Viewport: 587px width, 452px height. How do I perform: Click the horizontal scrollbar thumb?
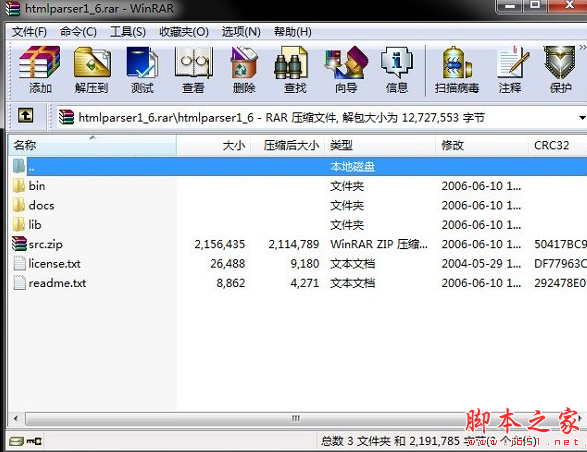[x=296, y=418]
